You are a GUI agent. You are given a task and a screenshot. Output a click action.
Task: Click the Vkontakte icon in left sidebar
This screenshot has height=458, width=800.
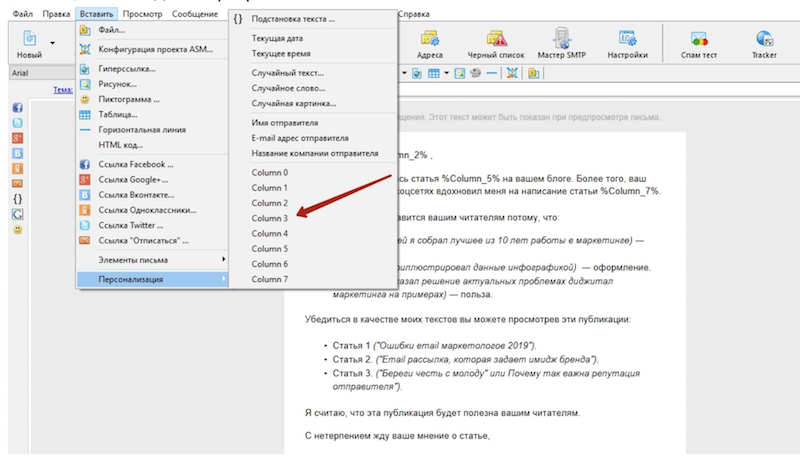17,153
